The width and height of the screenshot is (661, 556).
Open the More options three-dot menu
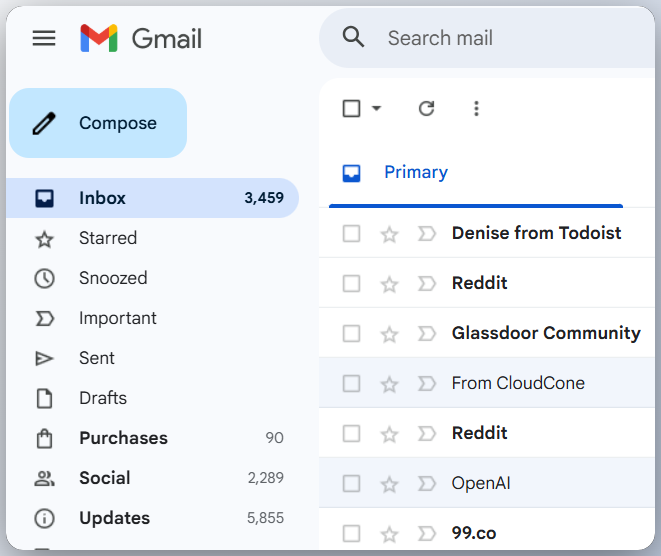(x=476, y=108)
